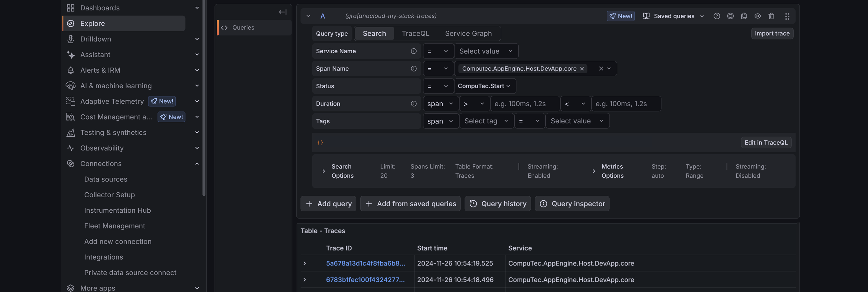Duplicate query A with copy icon
The height and width of the screenshot is (292, 868).
click(744, 16)
